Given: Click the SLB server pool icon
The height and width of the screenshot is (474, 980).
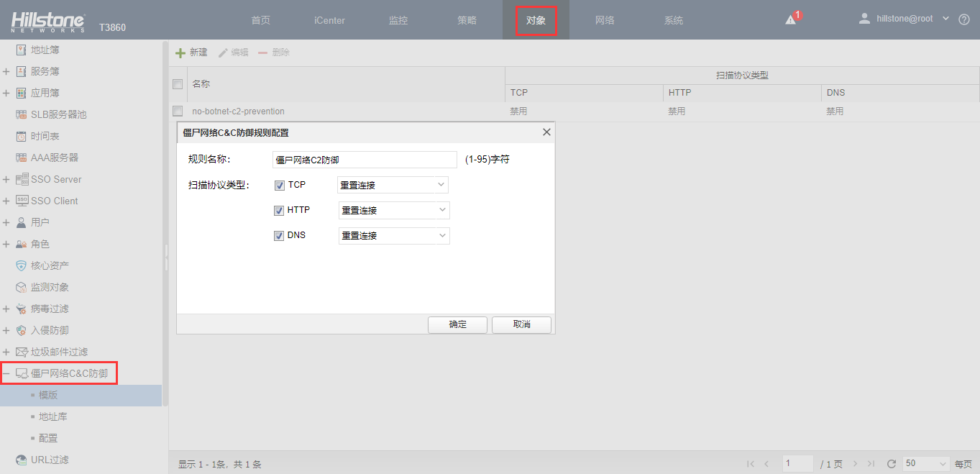Looking at the screenshot, I should pos(22,115).
